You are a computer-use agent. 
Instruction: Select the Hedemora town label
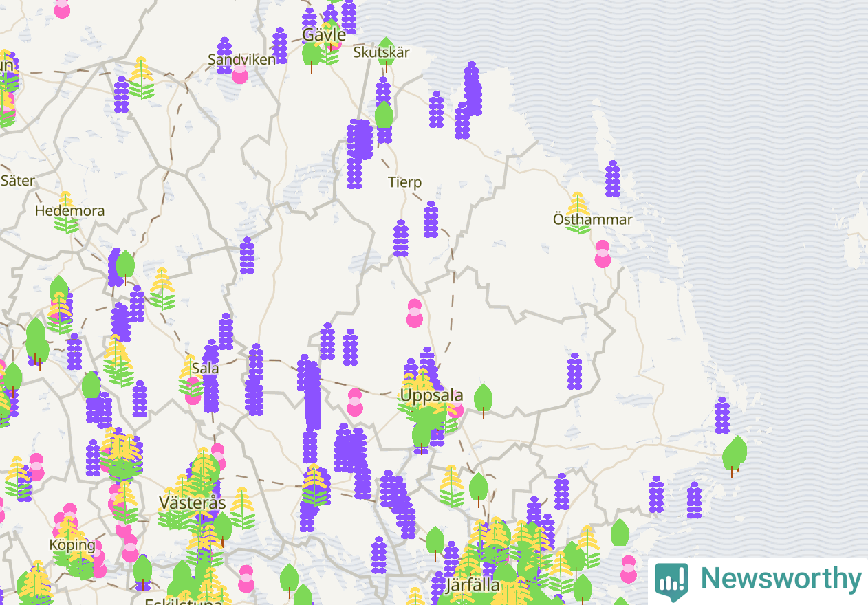70,210
